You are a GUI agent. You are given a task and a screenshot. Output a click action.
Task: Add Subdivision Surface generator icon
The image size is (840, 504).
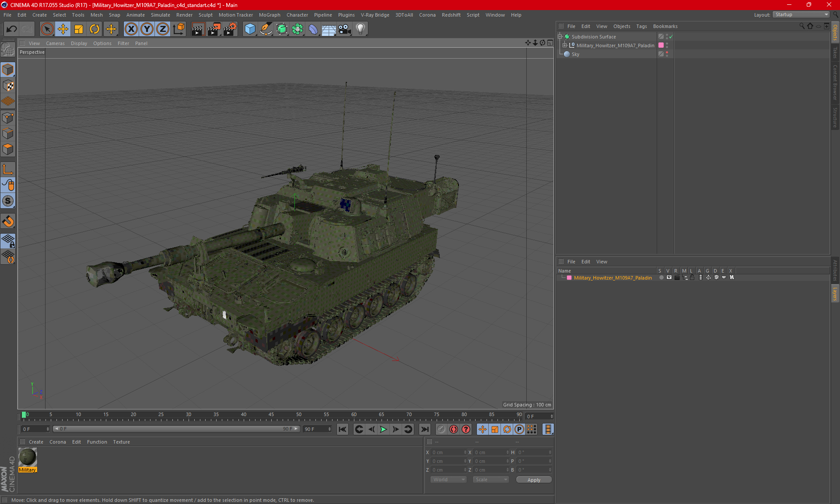pyautogui.click(x=282, y=29)
